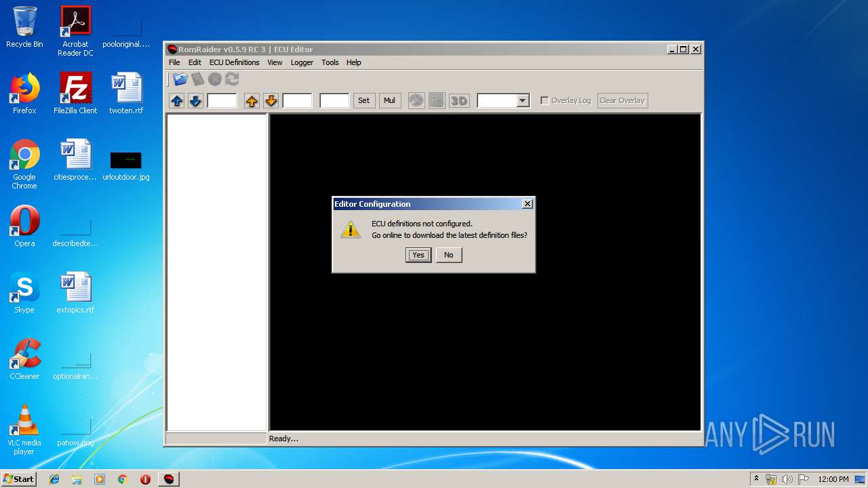Select the twoten.rtf desktop file
This screenshot has height=488, width=868.
(126, 94)
